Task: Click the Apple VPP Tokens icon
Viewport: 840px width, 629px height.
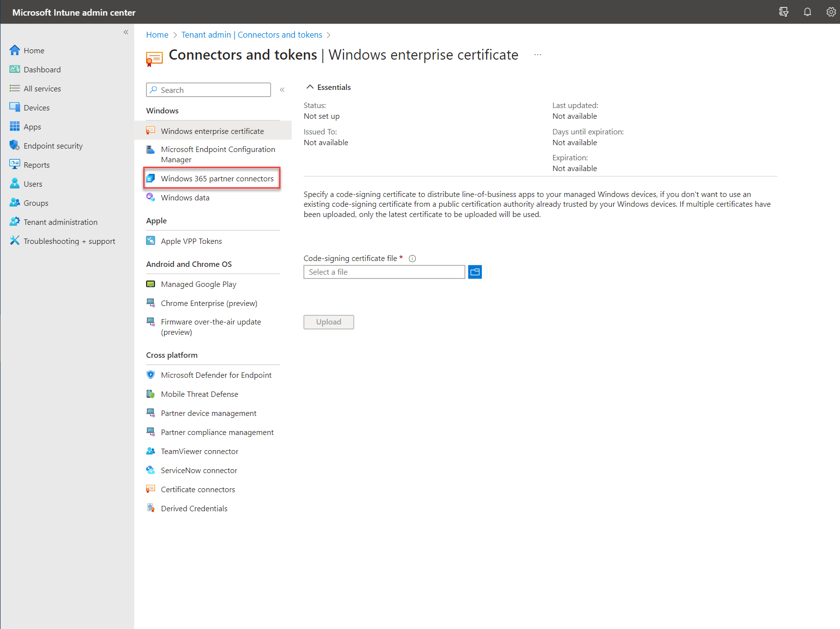Action: (151, 241)
